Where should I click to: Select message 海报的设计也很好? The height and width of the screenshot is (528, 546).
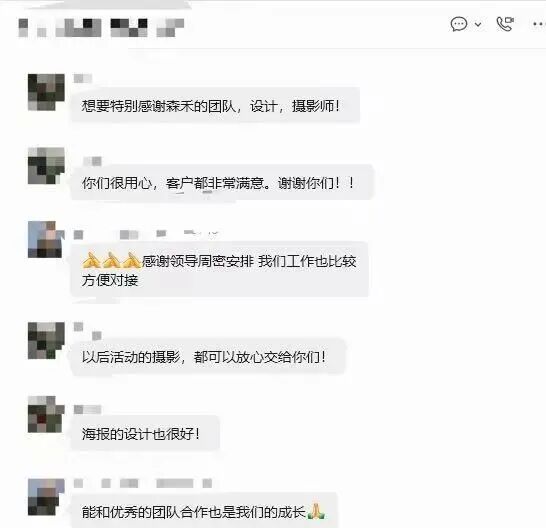[x=145, y=434]
